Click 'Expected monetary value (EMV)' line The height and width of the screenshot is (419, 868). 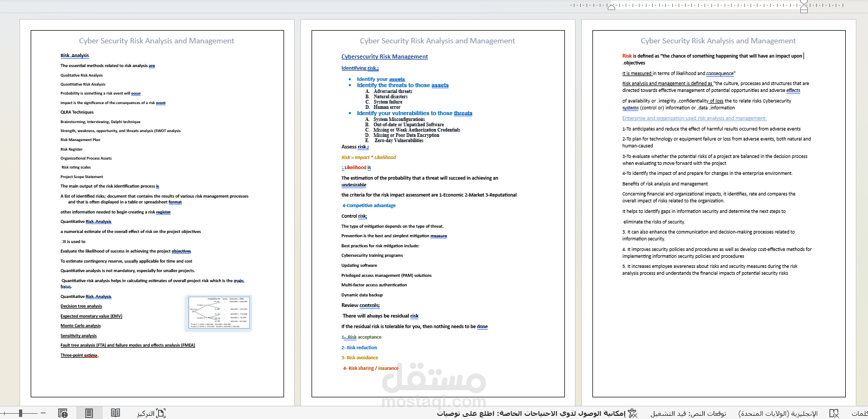tap(91, 316)
